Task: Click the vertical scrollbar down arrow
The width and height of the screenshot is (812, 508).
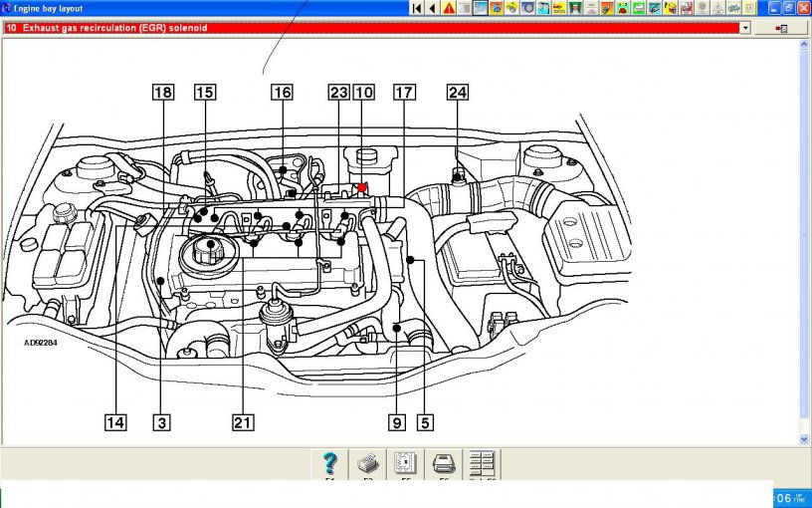Action: [x=805, y=438]
